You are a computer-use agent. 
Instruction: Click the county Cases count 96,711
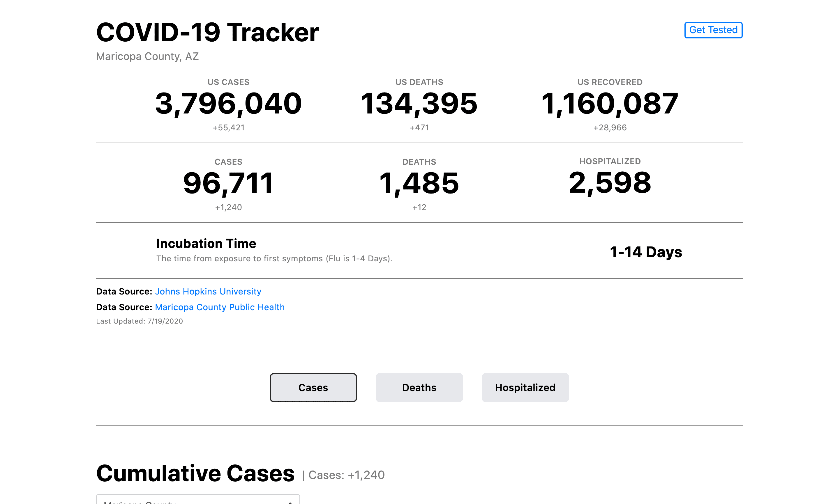[228, 183]
